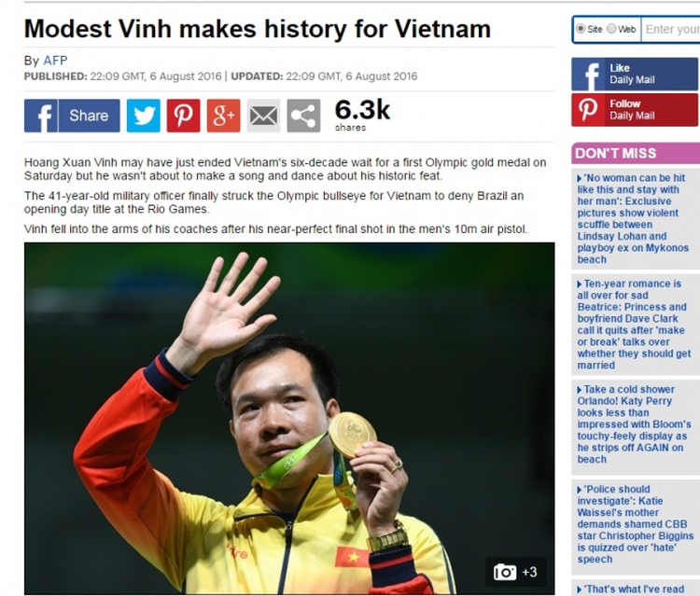Viewport: 700px width, 596px height.
Task: Click the 6.3k shares counter
Action: tap(362, 115)
